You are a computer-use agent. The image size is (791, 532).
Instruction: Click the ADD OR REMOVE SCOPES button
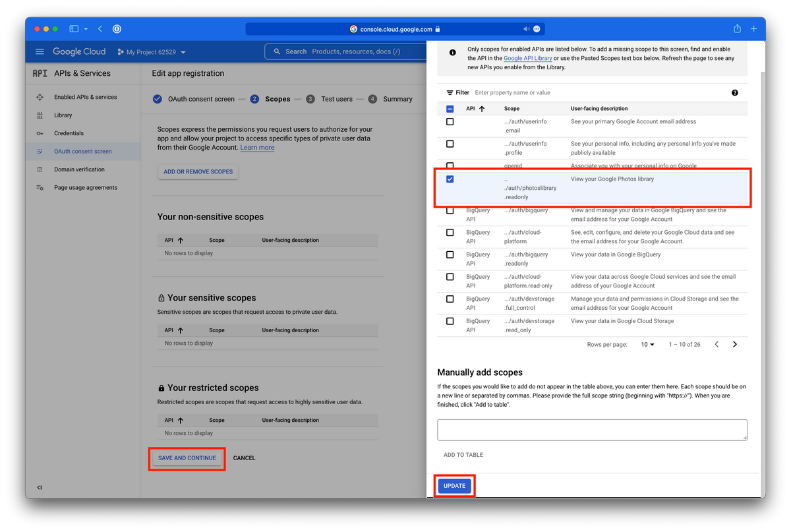click(198, 171)
